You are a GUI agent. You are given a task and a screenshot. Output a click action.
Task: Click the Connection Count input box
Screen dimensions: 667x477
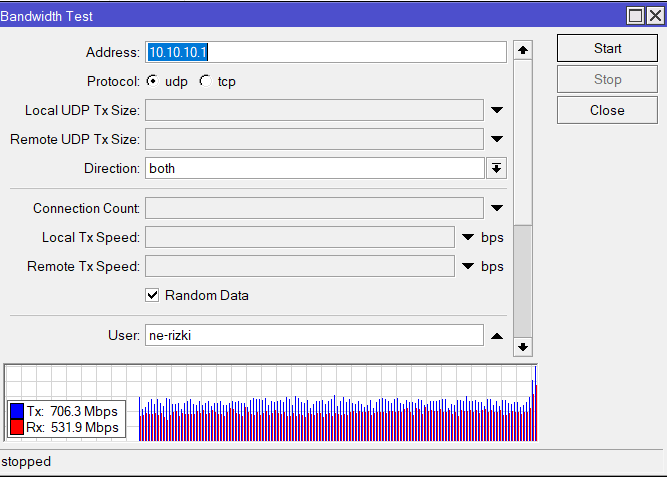(314, 208)
